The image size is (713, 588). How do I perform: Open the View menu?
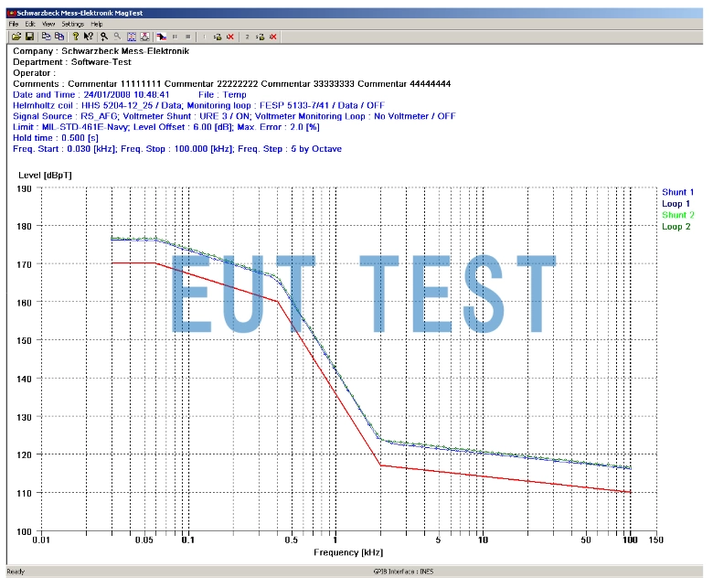pos(48,24)
